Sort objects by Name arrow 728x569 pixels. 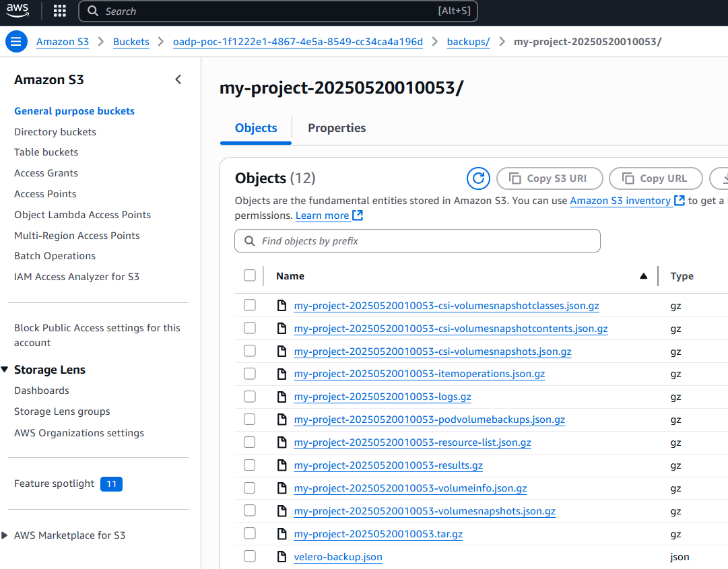coord(644,276)
